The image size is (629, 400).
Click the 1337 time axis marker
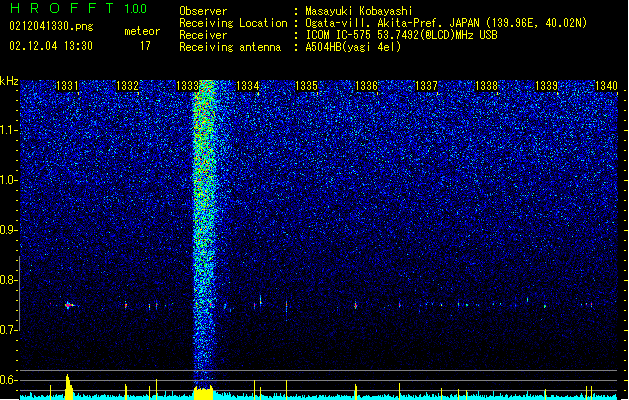(x=426, y=86)
